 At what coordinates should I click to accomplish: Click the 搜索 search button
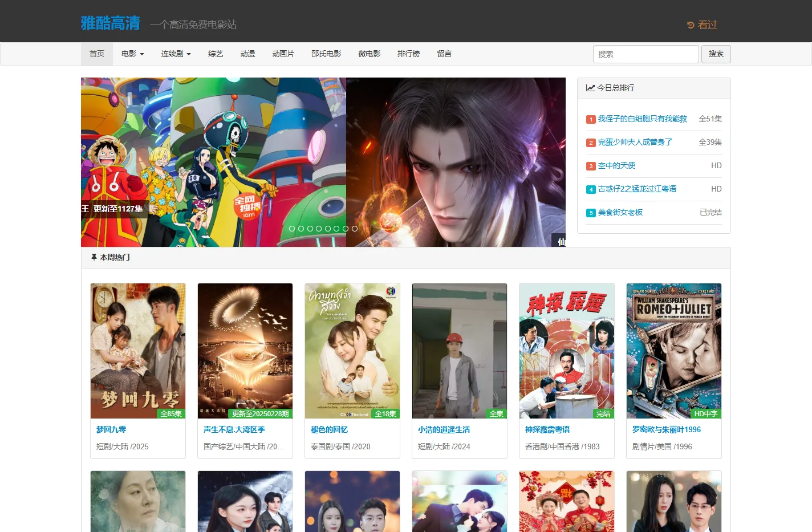[716, 54]
